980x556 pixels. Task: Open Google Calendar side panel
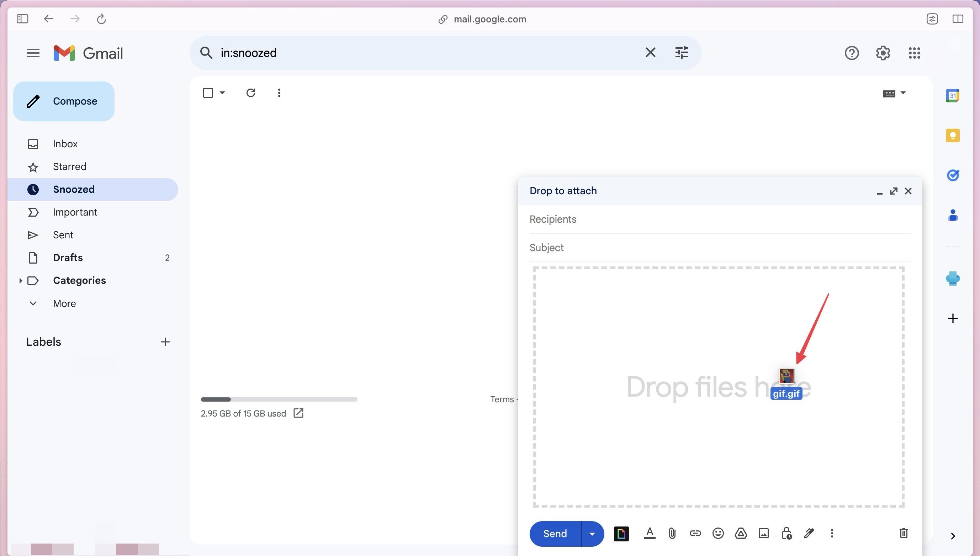point(953,95)
